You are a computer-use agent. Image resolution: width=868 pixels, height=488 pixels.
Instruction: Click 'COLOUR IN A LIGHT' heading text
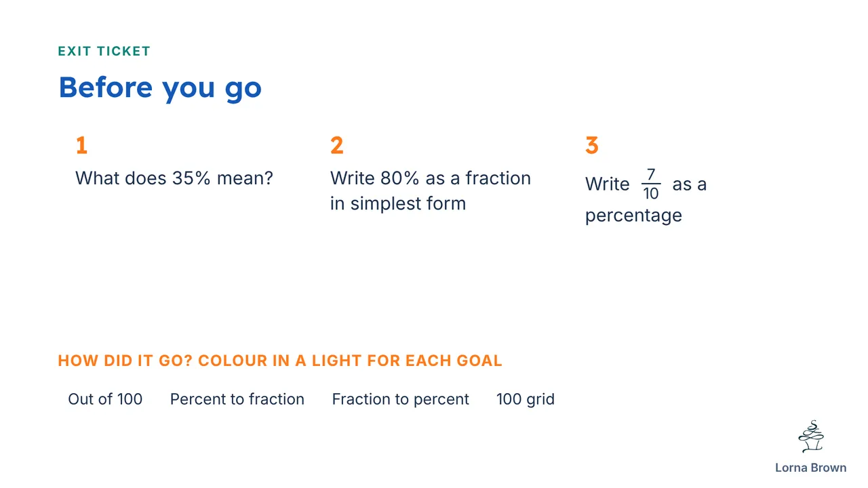click(281, 361)
